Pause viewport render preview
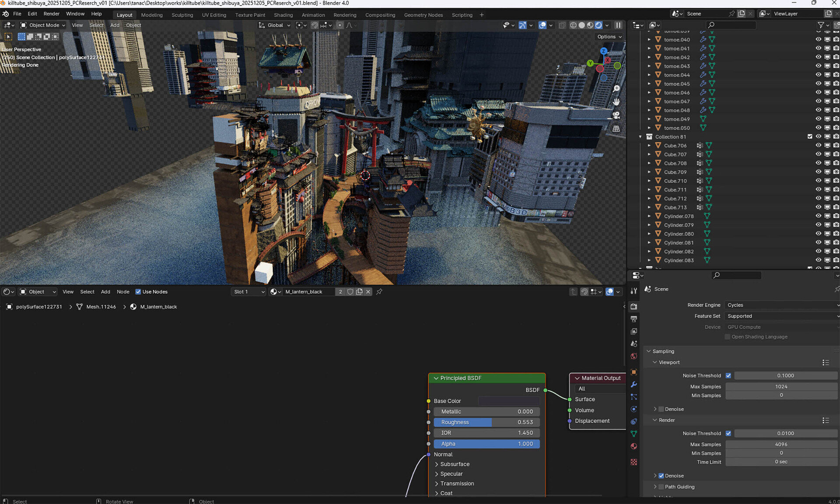The image size is (840, 504). pos(618,25)
